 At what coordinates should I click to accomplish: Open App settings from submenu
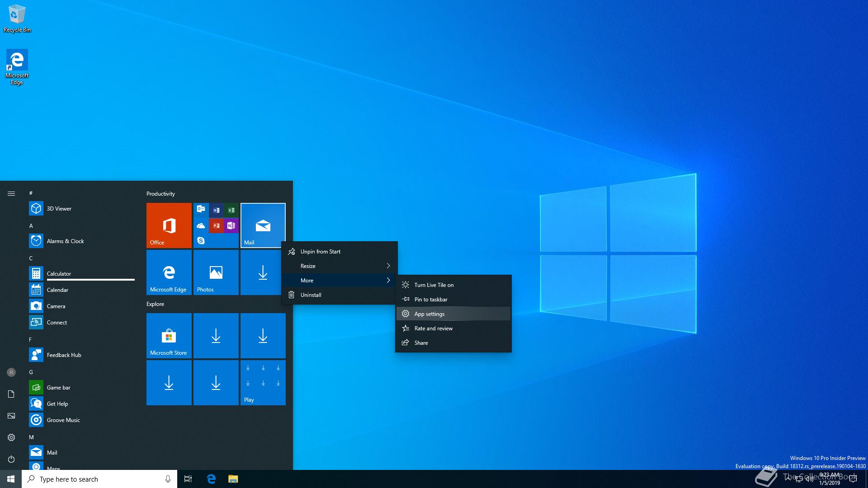(x=453, y=314)
